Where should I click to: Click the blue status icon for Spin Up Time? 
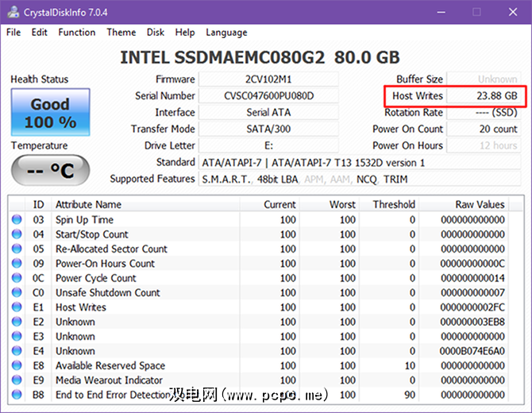pos(17,220)
